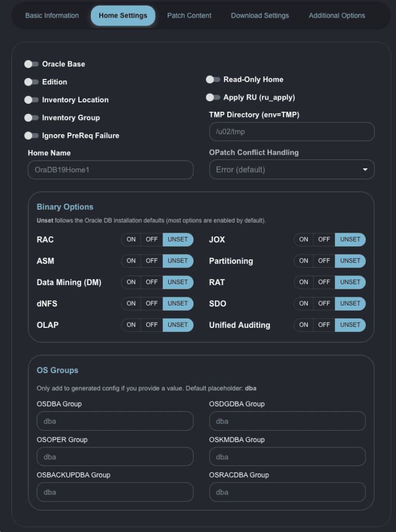Toggle Ignore PreReq Failure switch

(x=32, y=136)
